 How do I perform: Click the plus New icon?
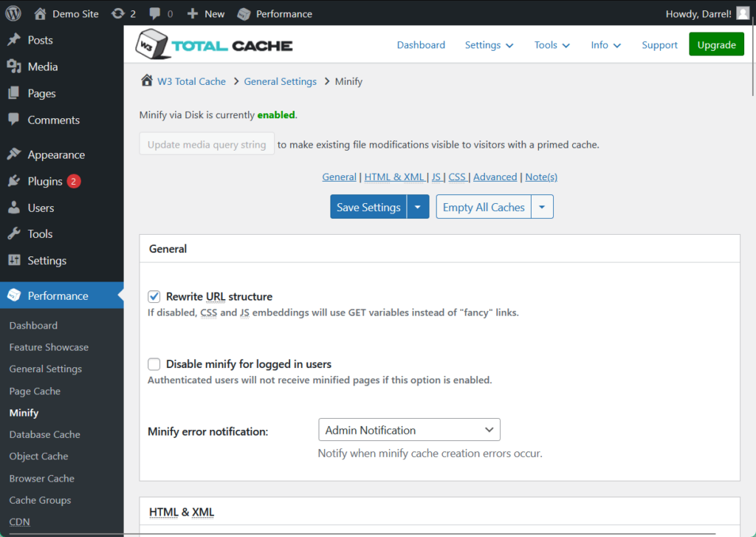click(193, 13)
